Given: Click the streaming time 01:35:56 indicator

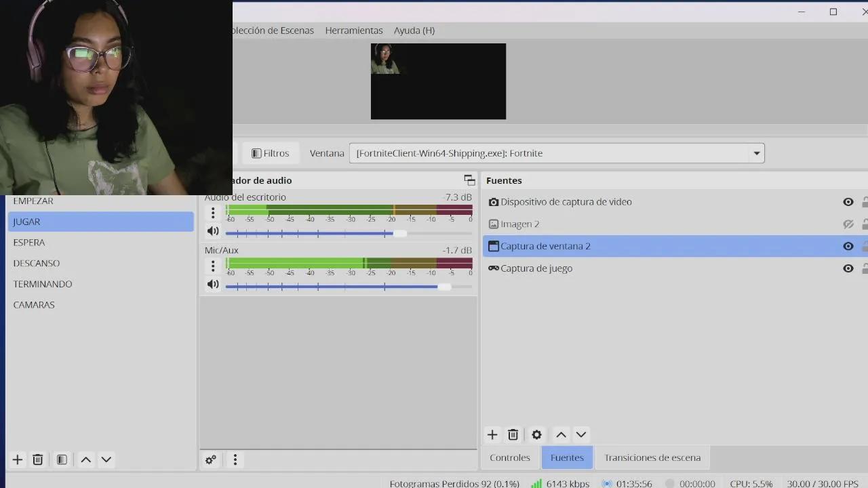Looking at the screenshot, I should coord(627,484).
